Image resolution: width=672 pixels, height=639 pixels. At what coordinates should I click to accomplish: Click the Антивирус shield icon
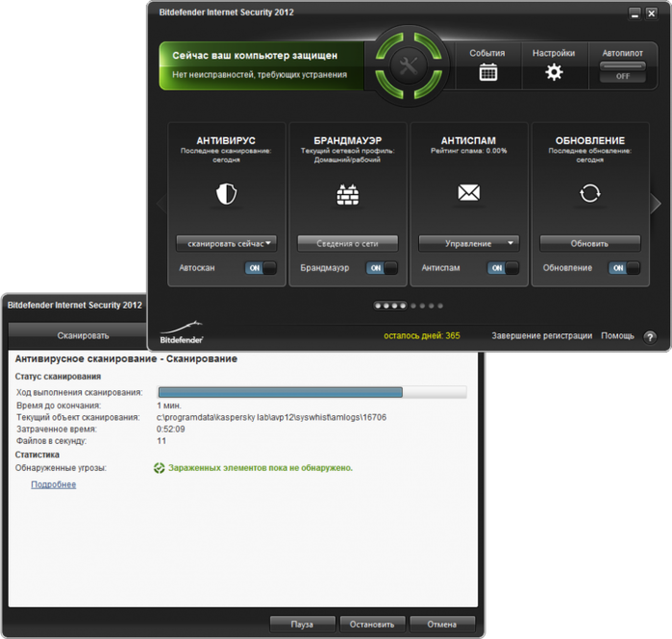point(226,193)
